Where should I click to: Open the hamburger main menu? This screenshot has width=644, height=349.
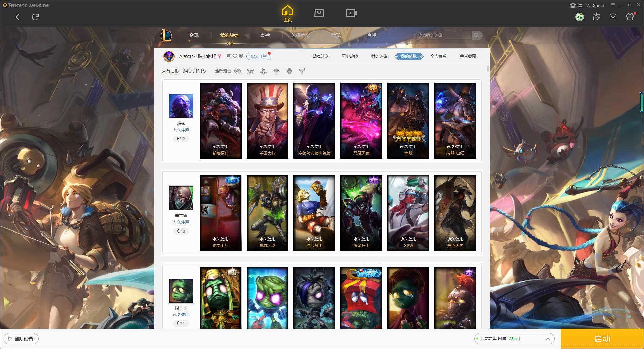click(613, 5)
